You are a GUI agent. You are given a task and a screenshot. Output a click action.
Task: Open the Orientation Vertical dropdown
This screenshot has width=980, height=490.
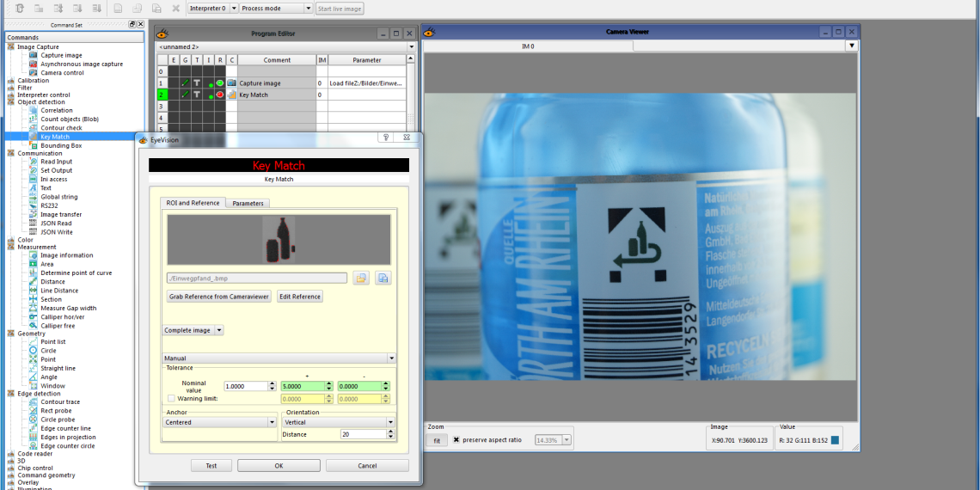pos(339,423)
